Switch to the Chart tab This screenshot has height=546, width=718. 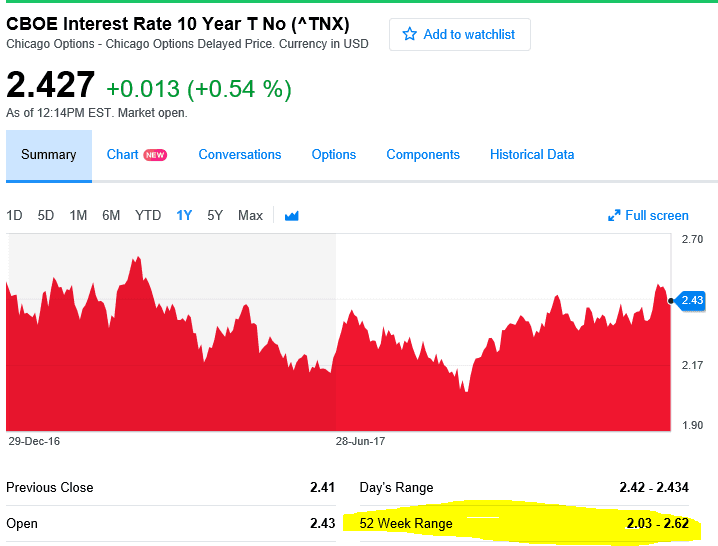[x=122, y=155]
